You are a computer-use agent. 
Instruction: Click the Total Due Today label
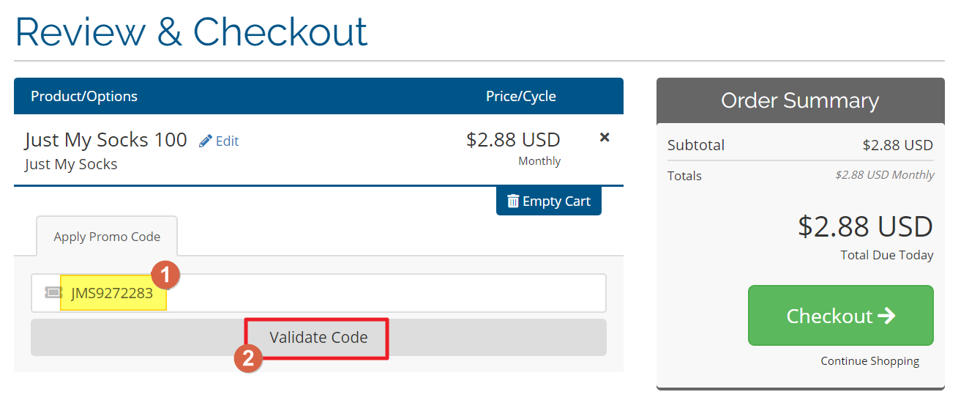887,255
